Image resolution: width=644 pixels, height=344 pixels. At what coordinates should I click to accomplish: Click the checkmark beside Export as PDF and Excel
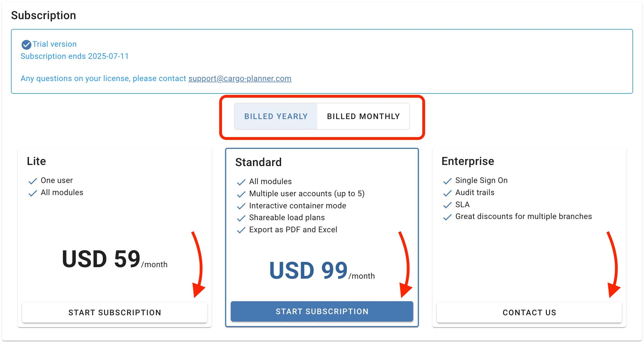(241, 230)
